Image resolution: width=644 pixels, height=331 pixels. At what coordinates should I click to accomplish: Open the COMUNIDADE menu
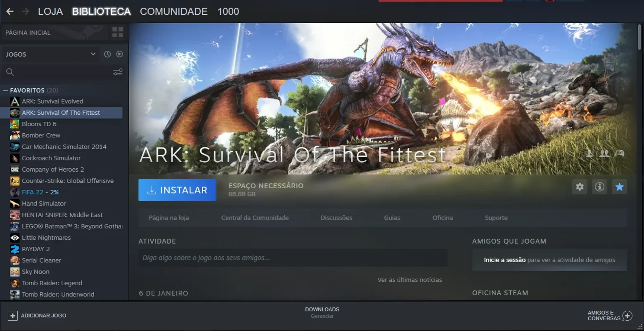pos(174,12)
